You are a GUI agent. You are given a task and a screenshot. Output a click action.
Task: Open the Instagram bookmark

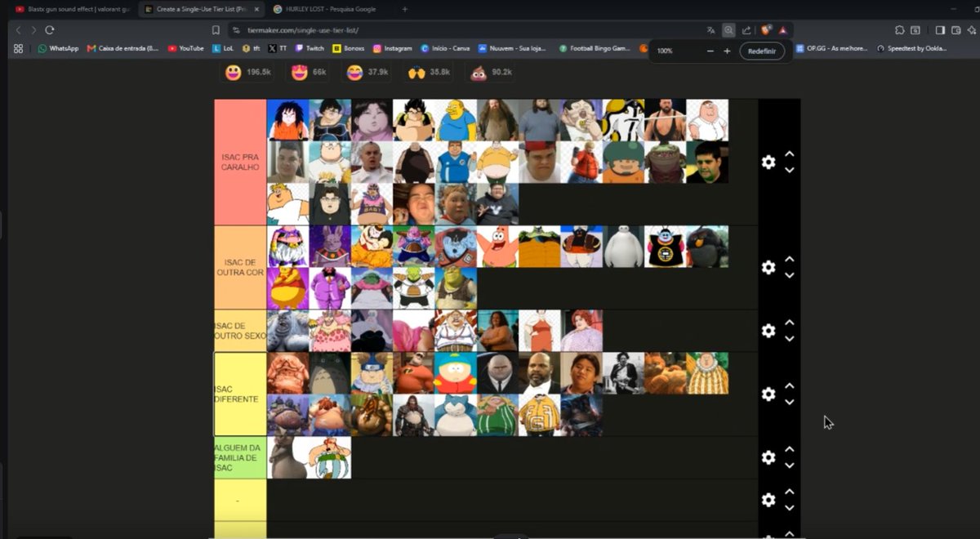tap(393, 48)
